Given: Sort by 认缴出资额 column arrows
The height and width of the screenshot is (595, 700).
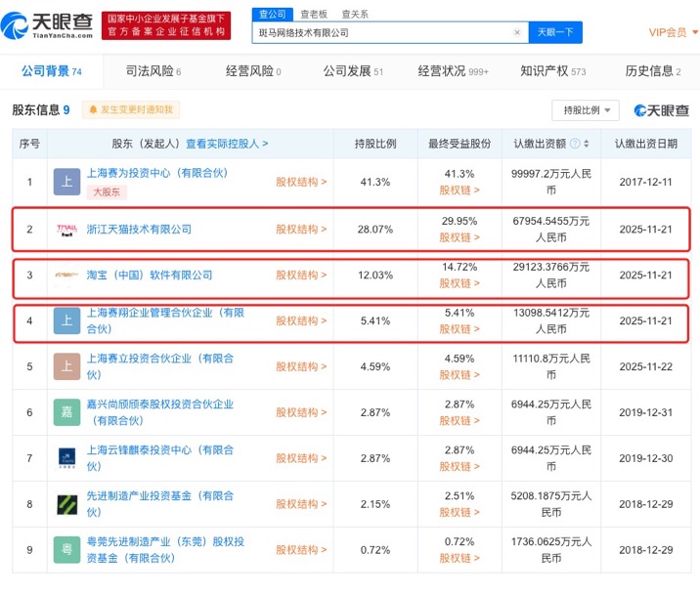Looking at the screenshot, I should click(589, 144).
